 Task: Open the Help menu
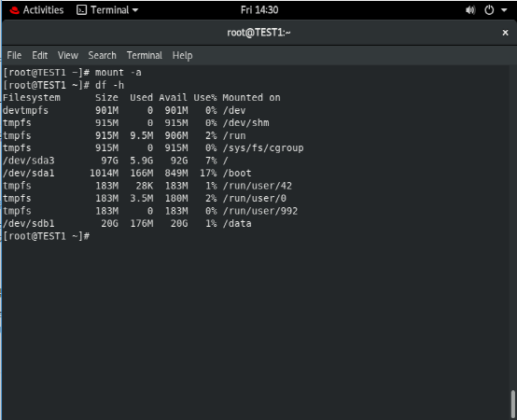pyautogui.click(x=182, y=55)
